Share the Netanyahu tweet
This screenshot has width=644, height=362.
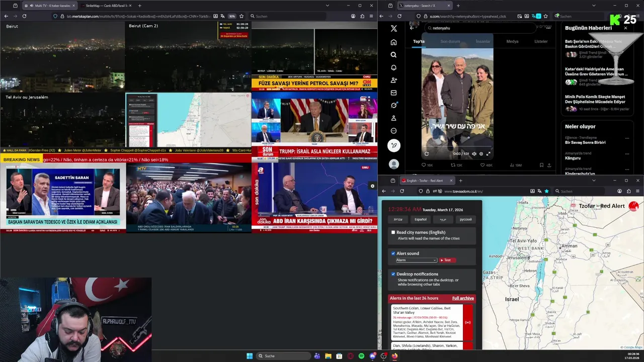pos(549,165)
